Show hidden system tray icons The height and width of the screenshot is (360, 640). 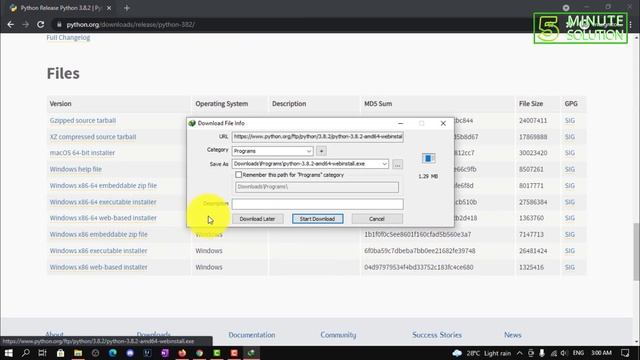tap(519, 353)
